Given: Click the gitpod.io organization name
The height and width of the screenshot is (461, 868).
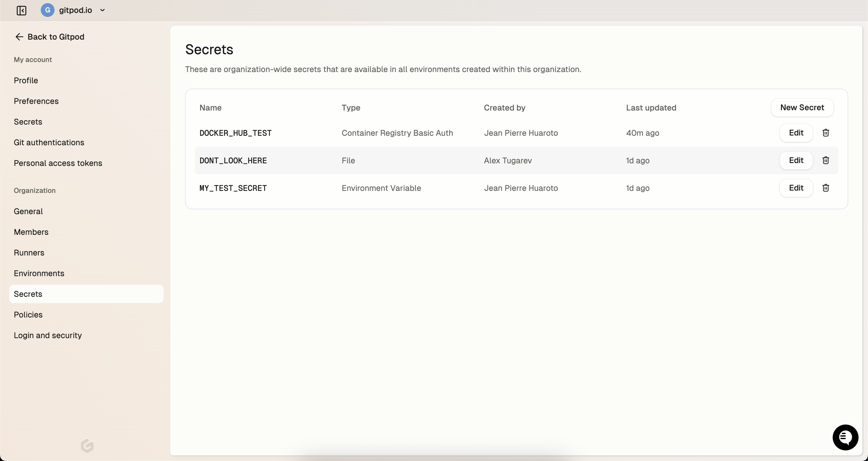Looking at the screenshot, I should coord(75,10).
